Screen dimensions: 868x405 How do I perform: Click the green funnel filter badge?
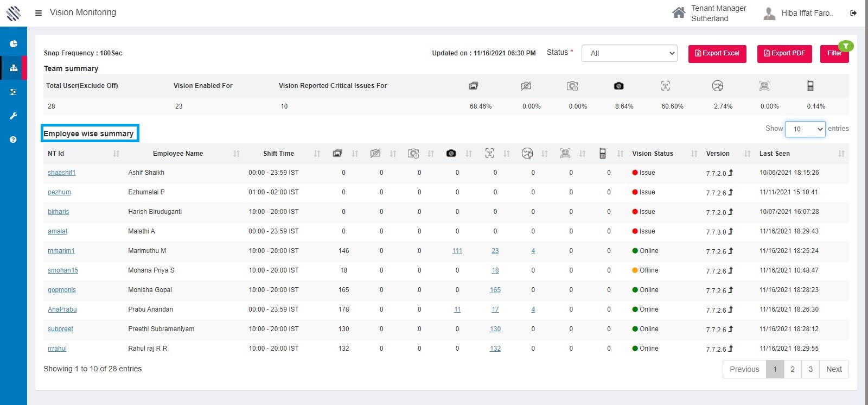pyautogui.click(x=845, y=46)
